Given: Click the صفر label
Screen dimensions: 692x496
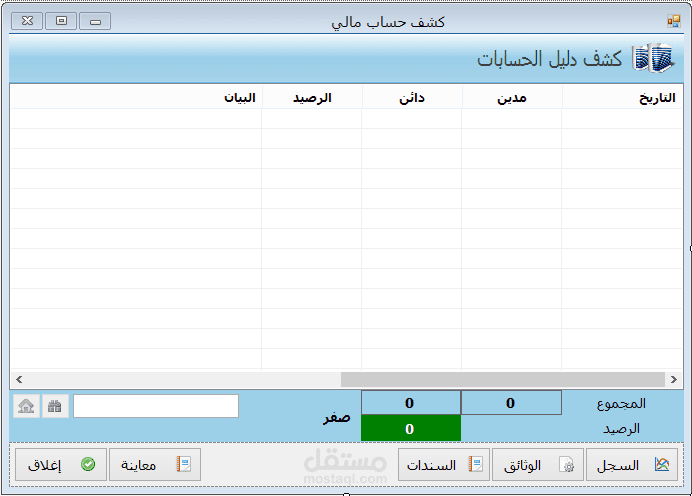Looking at the screenshot, I should click(x=336, y=417).
